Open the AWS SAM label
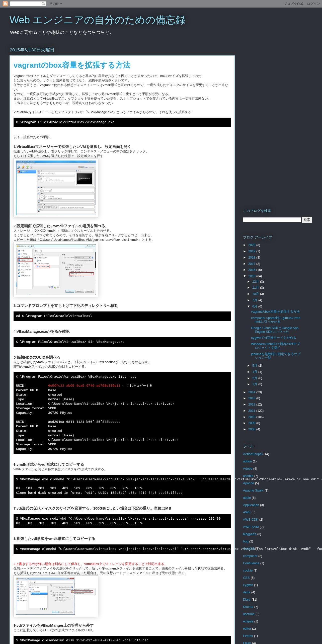This screenshot has height=644, width=322. (251, 527)
